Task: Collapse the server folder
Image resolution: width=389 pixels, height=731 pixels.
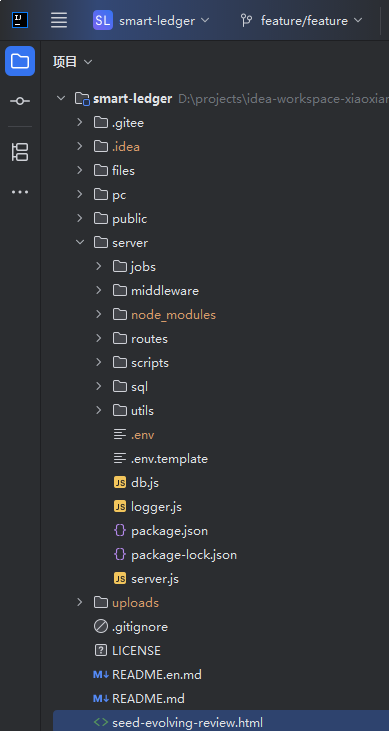Action: click(x=80, y=242)
